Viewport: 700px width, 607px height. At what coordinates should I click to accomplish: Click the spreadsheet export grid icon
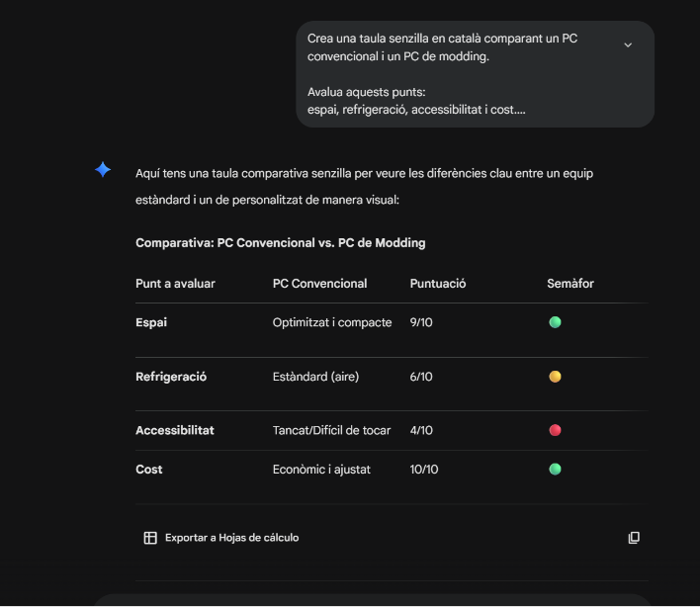click(x=150, y=538)
